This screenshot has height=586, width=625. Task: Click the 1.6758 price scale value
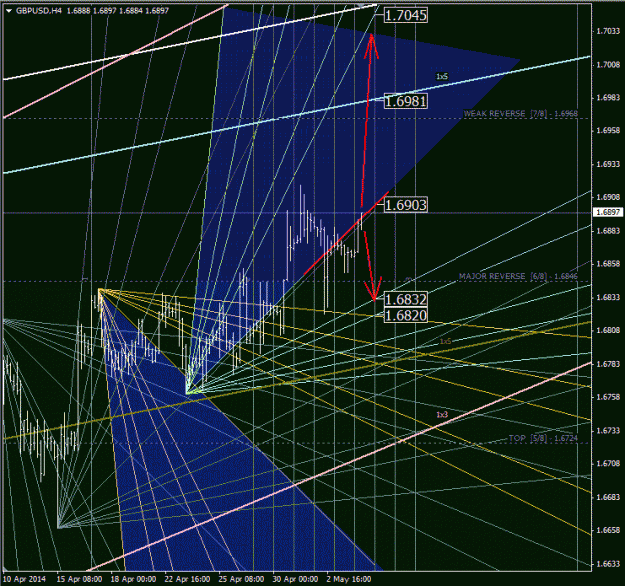[608, 397]
